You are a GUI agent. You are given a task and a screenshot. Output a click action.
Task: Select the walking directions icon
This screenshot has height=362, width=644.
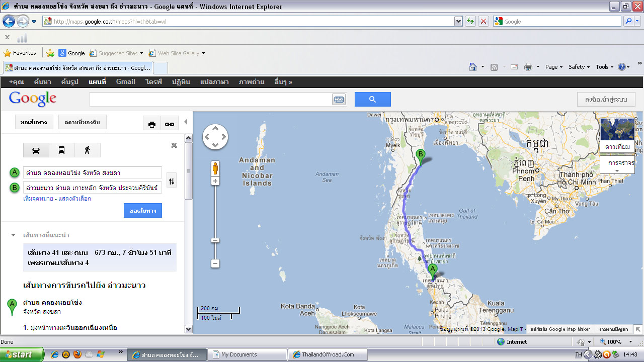[x=88, y=150]
